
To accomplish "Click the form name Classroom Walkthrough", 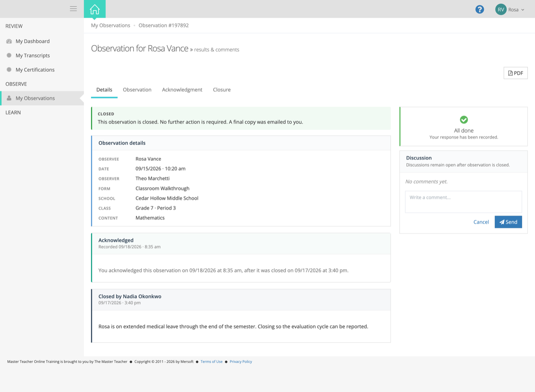I will click(163, 188).
